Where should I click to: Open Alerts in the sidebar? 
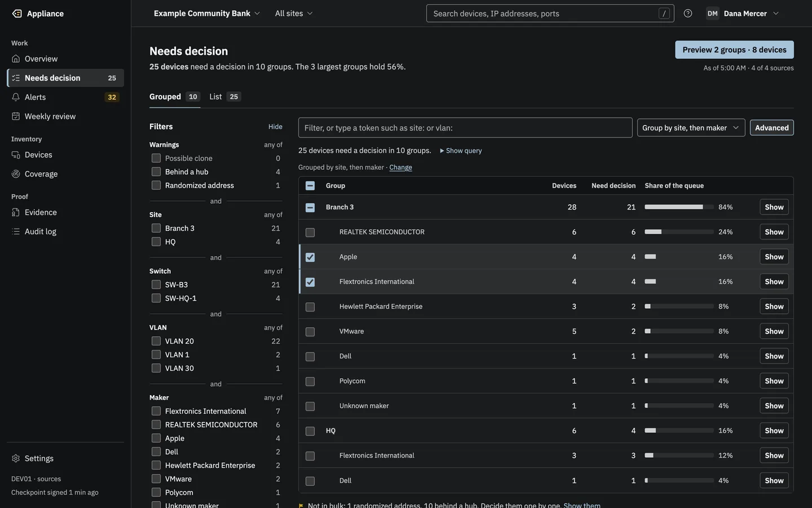click(x=65, y=97)
